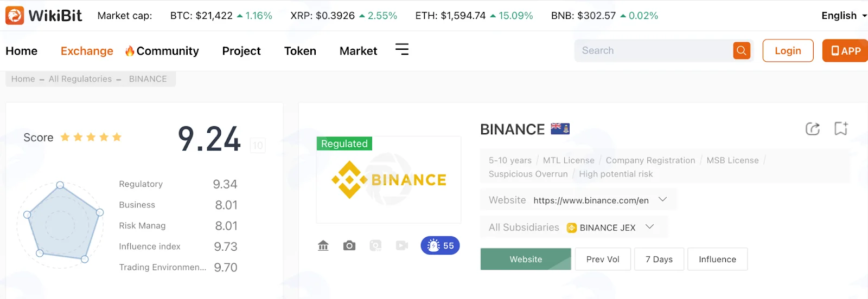Open the hamburger menu icon
This screenshot has height=299, width=868.
[402, 50]
